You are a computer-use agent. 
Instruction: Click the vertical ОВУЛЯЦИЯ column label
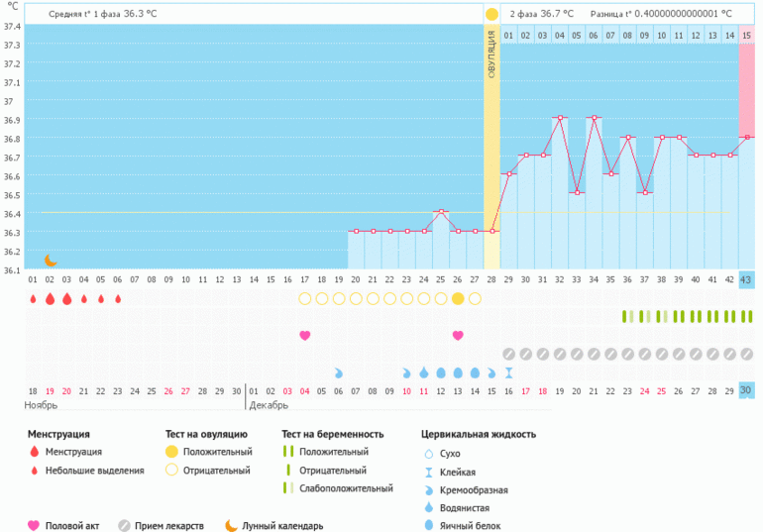(x=491, y=61)
